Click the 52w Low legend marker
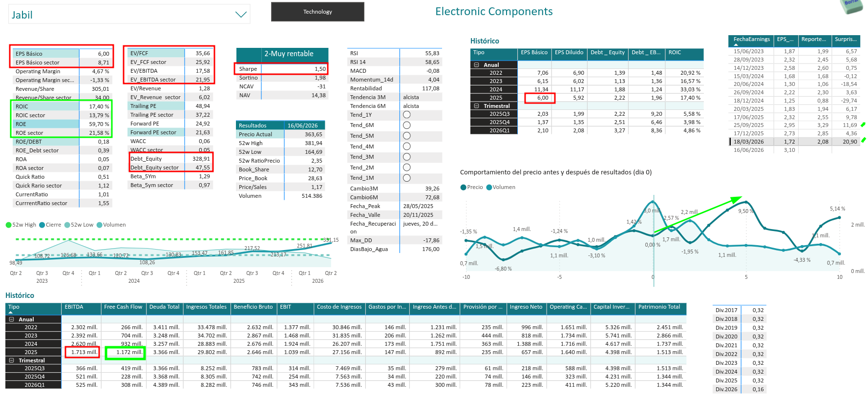Viewport: 868px width, 400px height. point(67,225)
